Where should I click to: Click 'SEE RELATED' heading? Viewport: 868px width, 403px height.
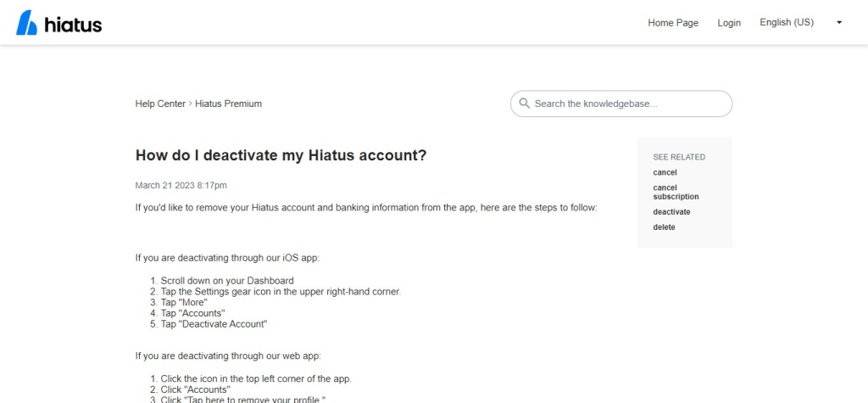(x=679, y=157)
